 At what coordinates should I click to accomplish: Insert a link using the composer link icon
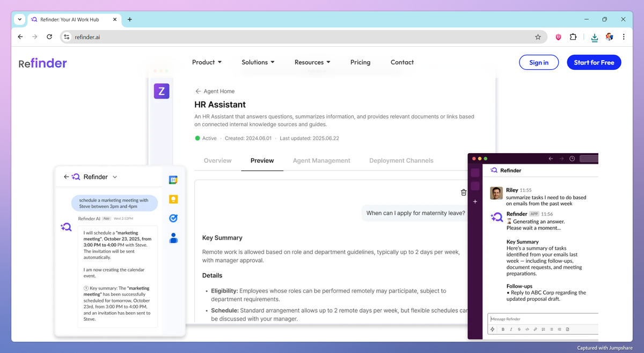click(x=535, y=329)
